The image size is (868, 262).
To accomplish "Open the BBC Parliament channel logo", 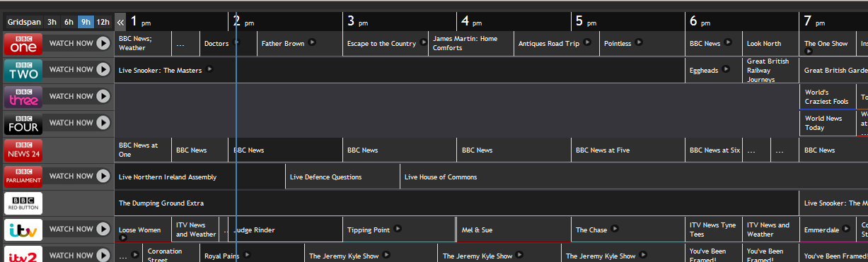I will tap(23, 177).
